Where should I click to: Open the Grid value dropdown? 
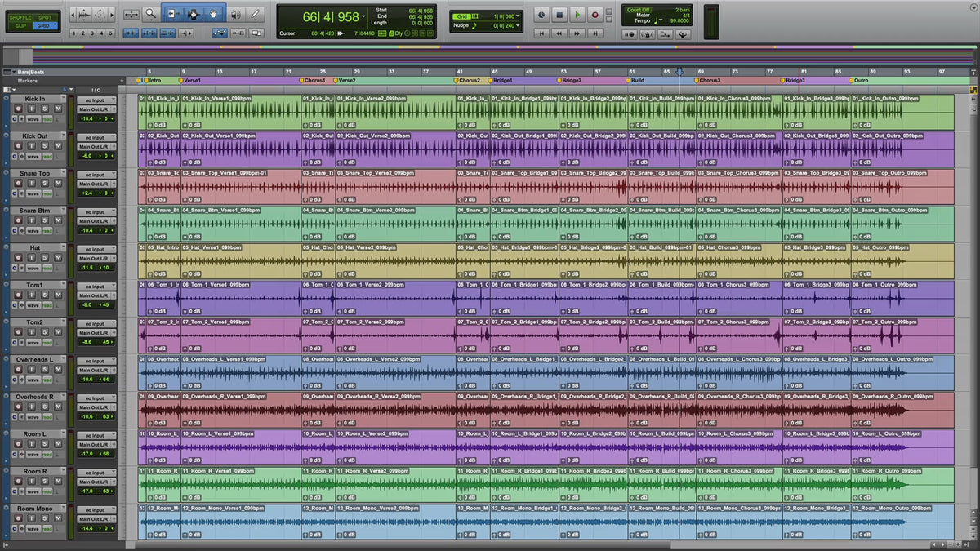(x=517, y=16)
